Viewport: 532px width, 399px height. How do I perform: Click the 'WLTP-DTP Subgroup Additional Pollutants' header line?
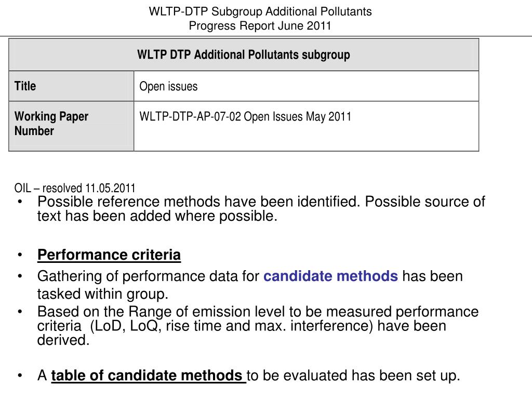tap(260, 11)
